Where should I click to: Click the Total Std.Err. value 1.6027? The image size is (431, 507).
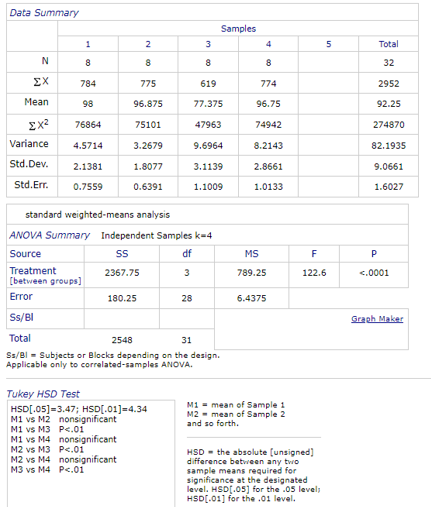pos(388,187)
